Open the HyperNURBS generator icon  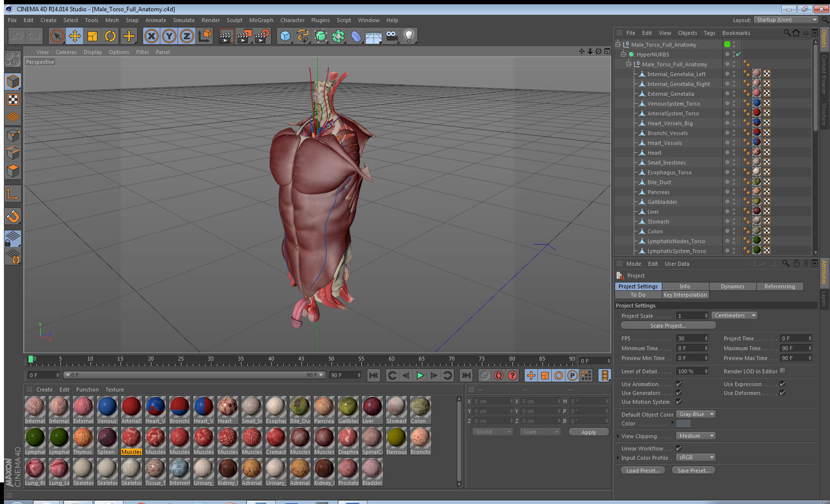click(321, 36)
